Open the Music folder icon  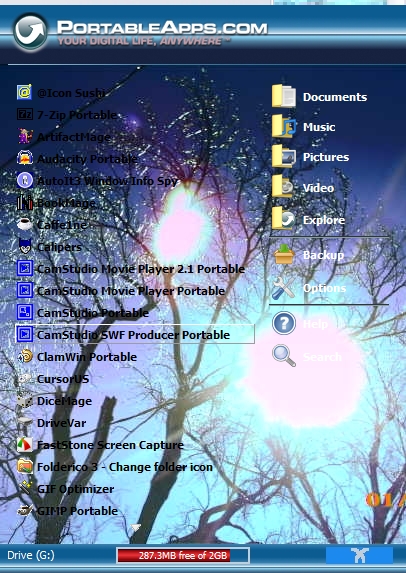(x=283, y=126)
